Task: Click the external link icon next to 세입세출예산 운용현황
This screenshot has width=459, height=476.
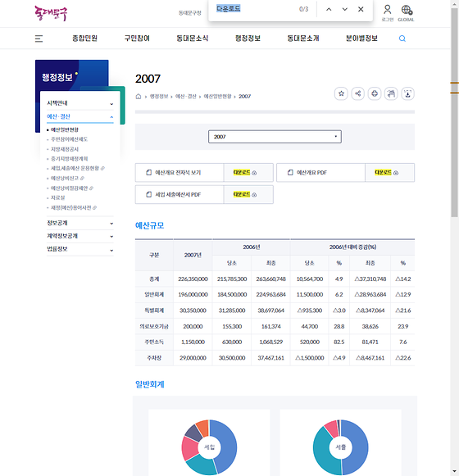Action: 102,168
